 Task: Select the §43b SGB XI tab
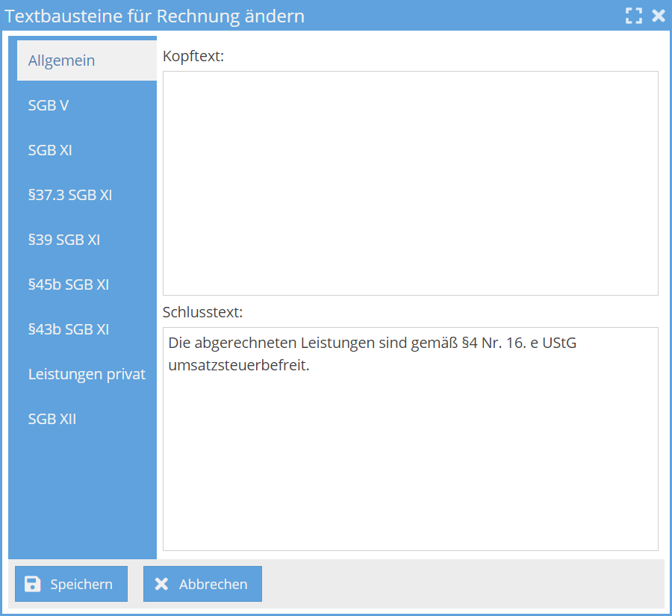(69, 329)
